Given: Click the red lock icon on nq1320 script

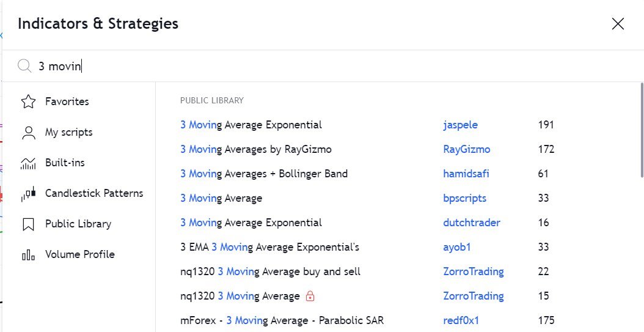Looking at the screenshot, I should [310, 296].
